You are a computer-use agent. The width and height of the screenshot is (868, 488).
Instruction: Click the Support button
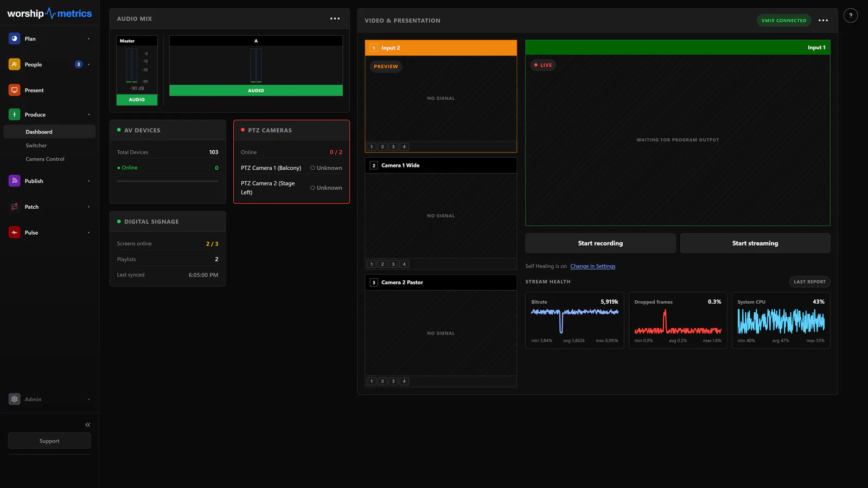click(49, 441)
